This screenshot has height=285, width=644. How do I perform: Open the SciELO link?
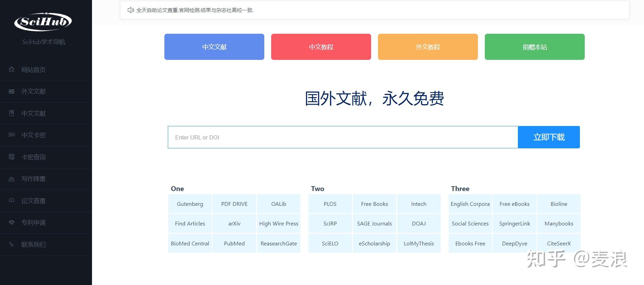point(330,243)
